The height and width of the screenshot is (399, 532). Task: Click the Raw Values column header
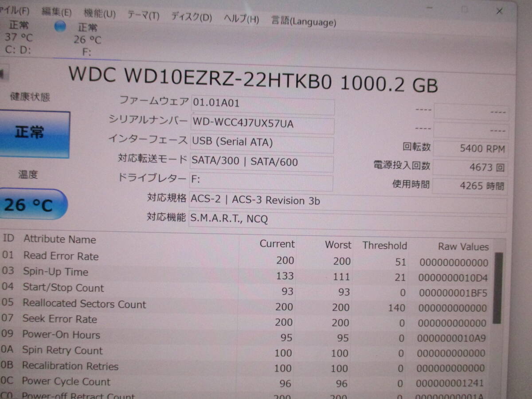[463, 246]
